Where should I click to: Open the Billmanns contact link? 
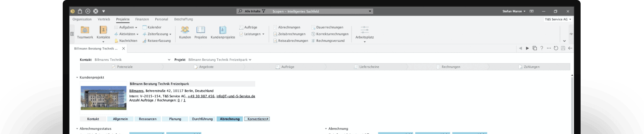(137, 91)
